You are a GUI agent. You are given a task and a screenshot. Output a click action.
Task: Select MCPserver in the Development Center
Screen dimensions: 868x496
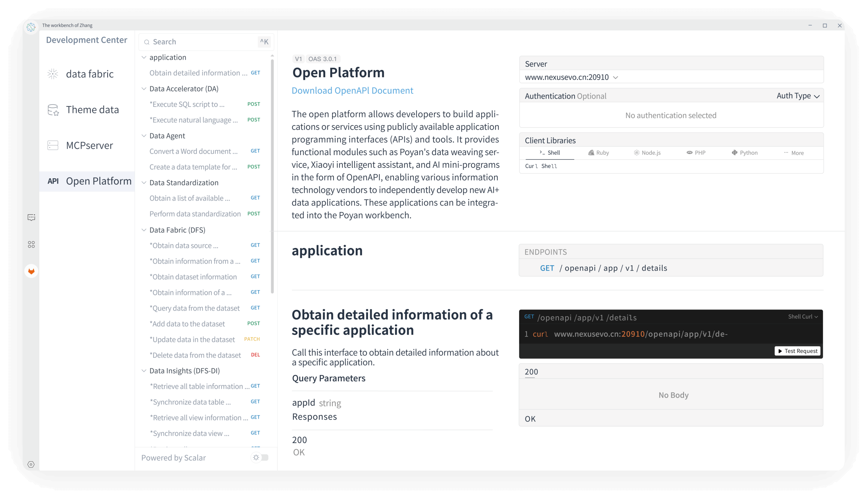[89, 145]
